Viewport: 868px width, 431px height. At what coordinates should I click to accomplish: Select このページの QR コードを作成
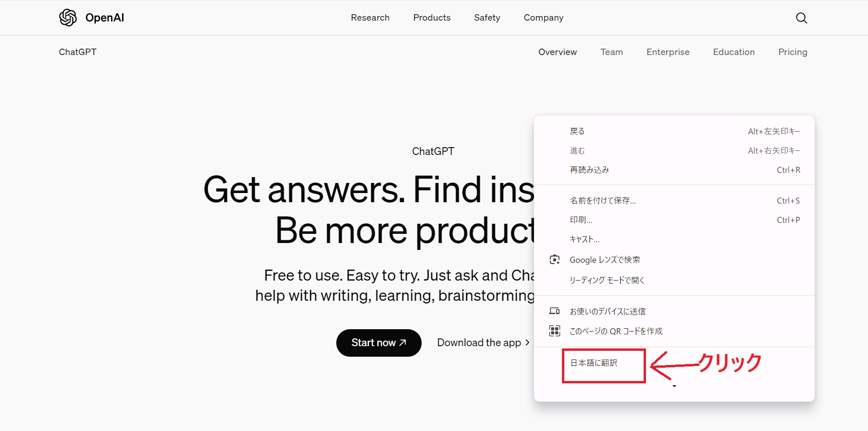coord(674,331)
